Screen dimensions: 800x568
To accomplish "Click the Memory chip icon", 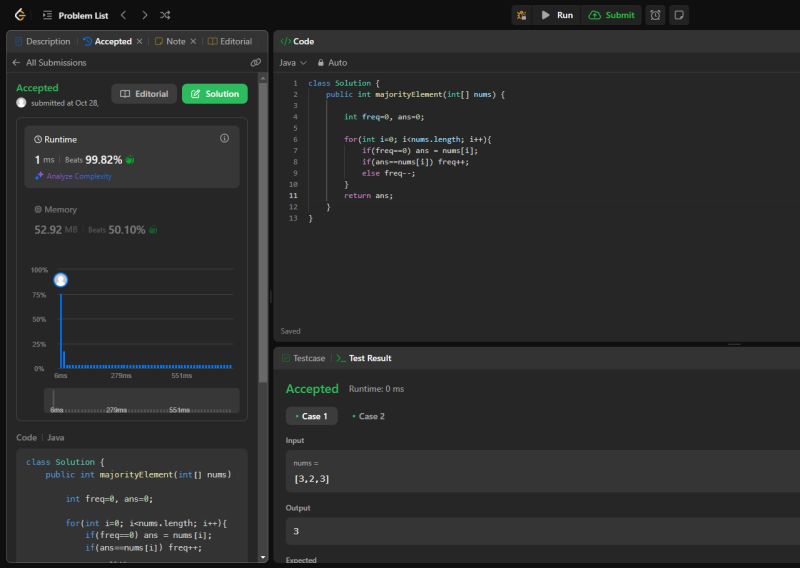I will tap(38, 209).
